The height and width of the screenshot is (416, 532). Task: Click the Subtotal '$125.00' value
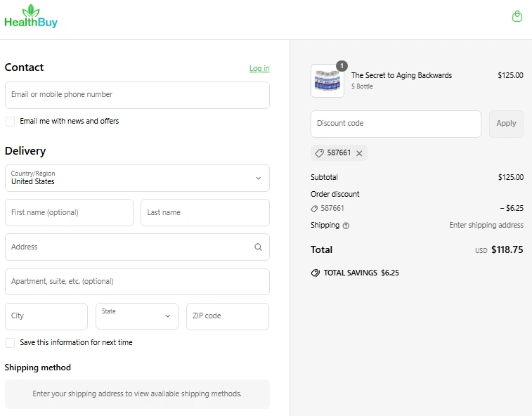(511, 177)
